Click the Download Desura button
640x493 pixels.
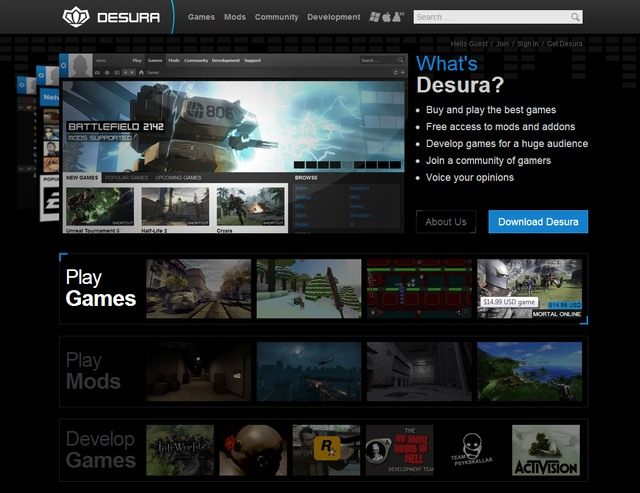pyautogui.click(x=538, y=222)
